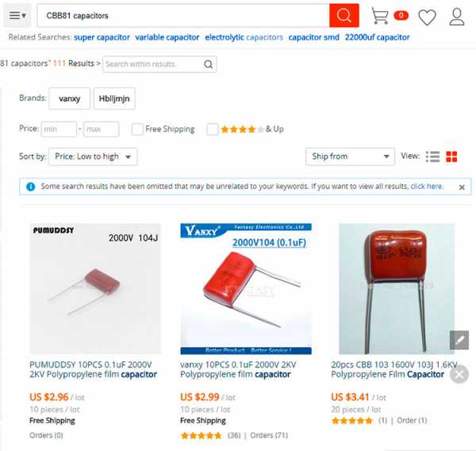Screen dimensions: 476x451
Task: Click the minimum price input field
Action: click(59, 129)
